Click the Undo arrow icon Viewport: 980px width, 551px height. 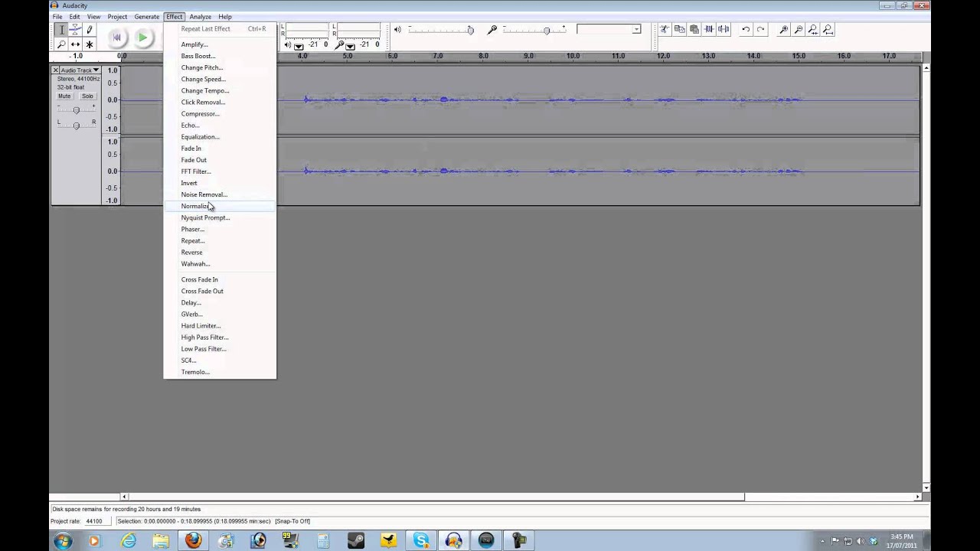pos(746,29)
